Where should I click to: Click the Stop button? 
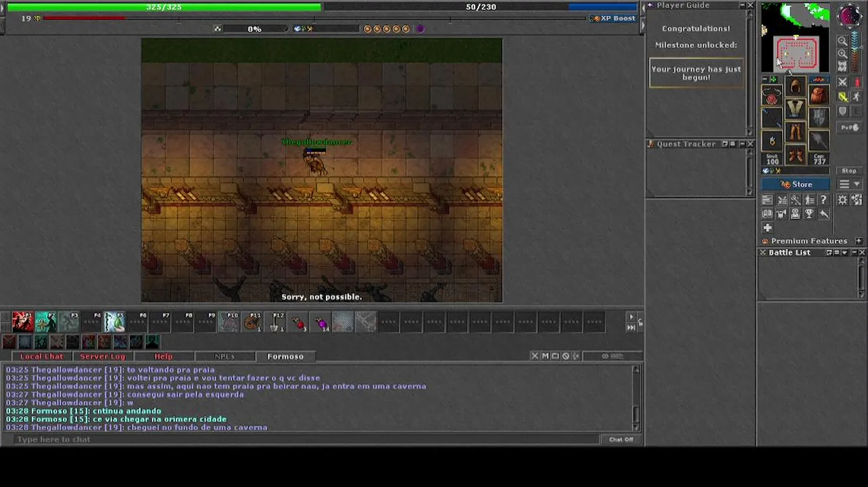849,170
